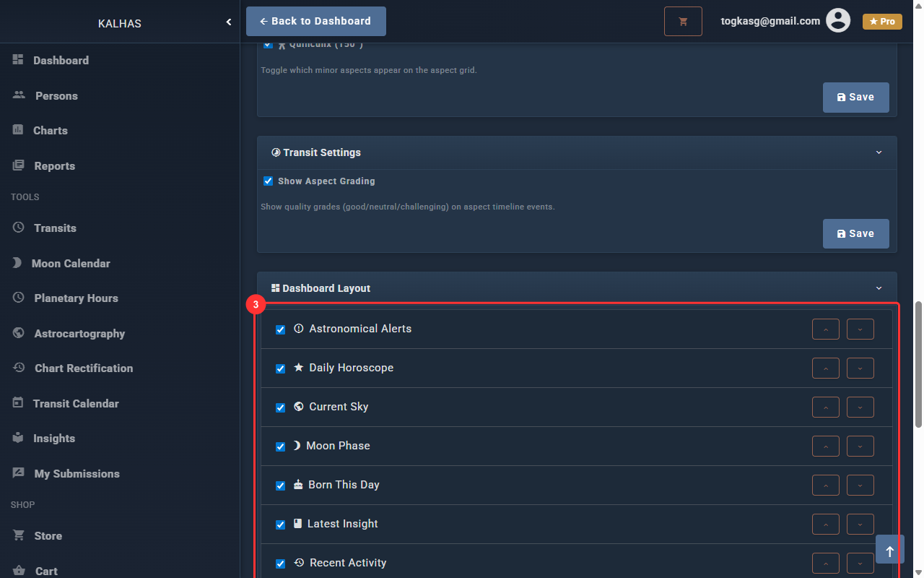924x578 pixels.
Task: Disable the Current Sky widget checkbox
Action: [281, 407]
